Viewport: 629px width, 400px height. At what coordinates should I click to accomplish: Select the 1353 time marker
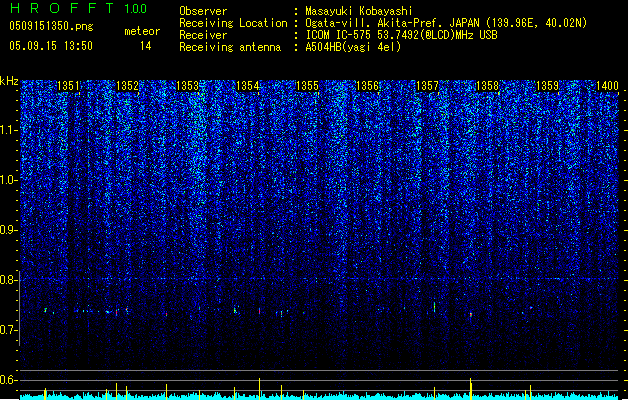187,86
